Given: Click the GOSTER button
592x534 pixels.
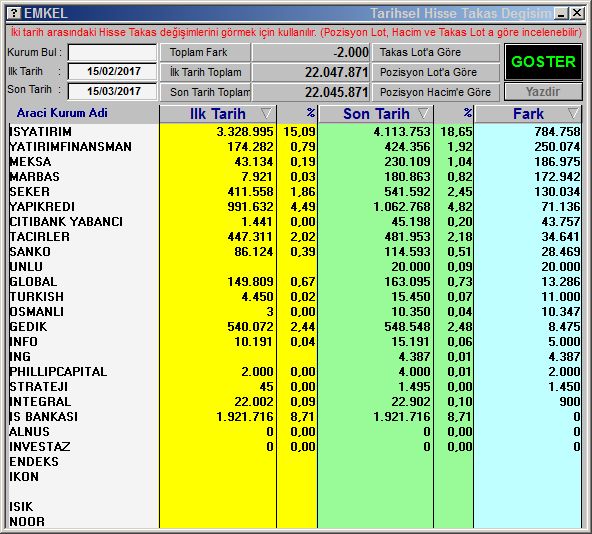Looking at the screenshot, I should (543, 62).
